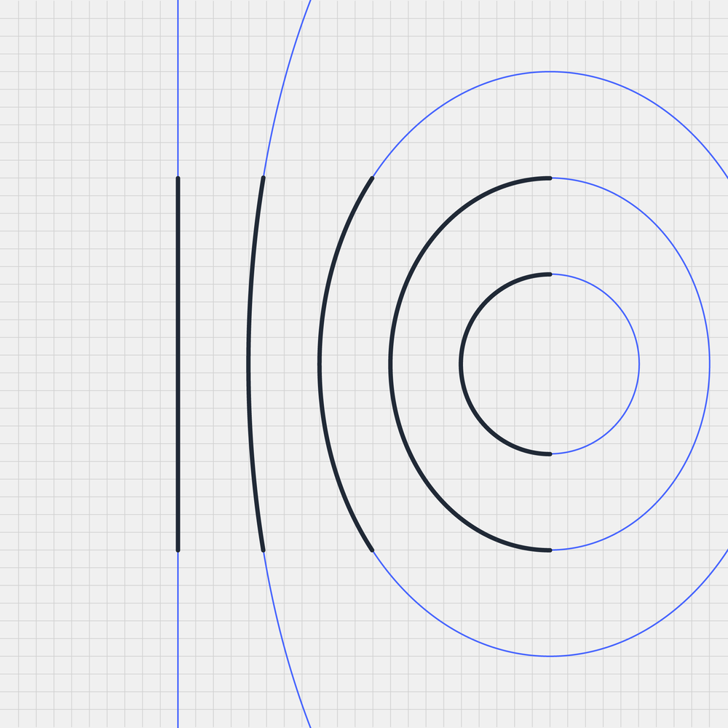Select bottom endpoint of the second dark arc
The height and width of the screenshot is (728, 728).
pyautogui.click(x=264, y=550)
